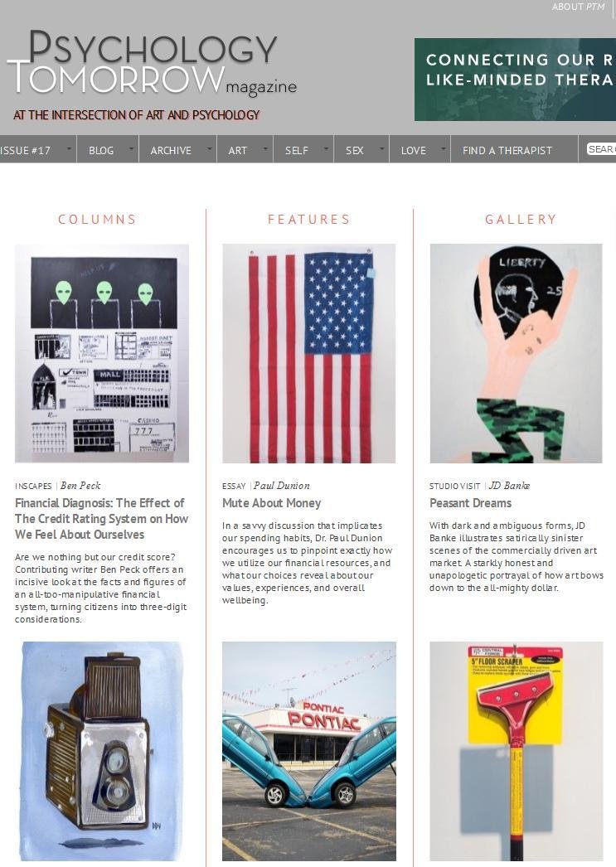This screenshot has width=616, height=867.
Task: Open the LOVE navigation item
Action: [x=414, y=150]
